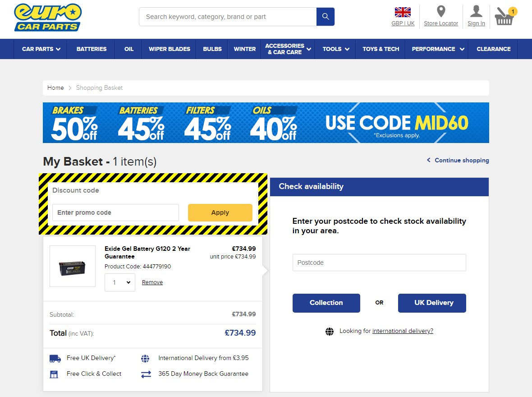This screenshot has width=532, height=397.
Task: Click the Sign In person icon
Action: click(476, 12)
